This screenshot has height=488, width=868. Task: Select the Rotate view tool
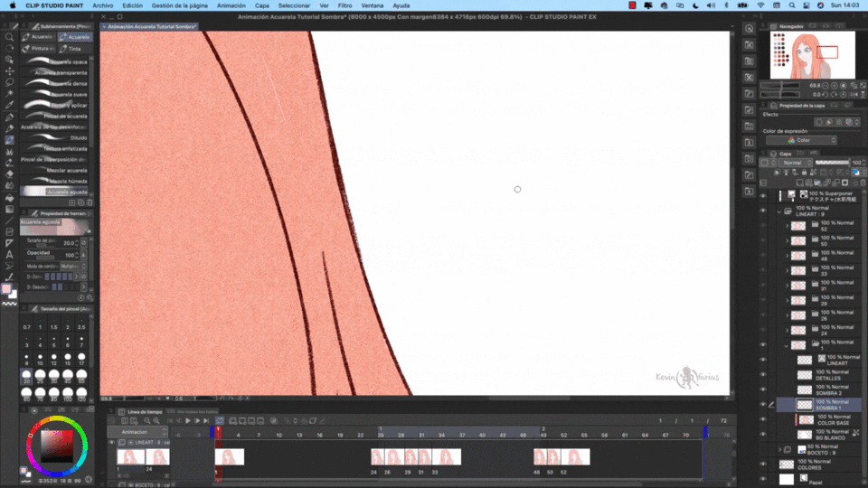(9, 48)
